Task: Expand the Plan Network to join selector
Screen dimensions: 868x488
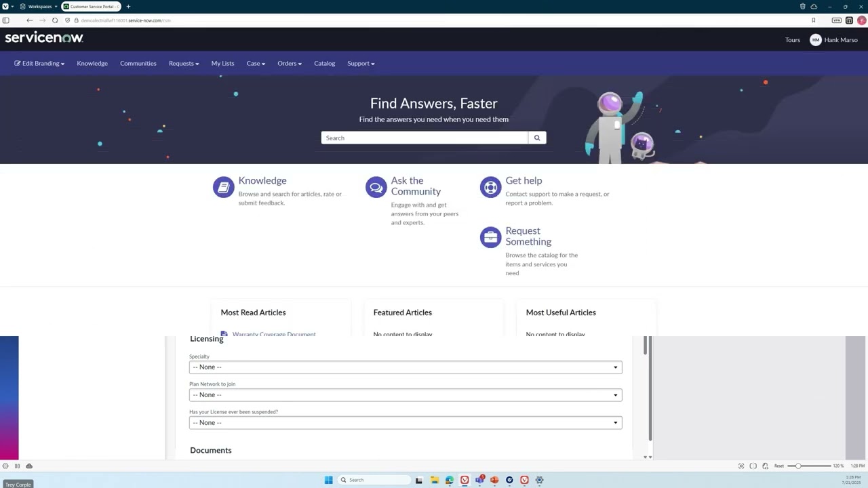Action: [x=405, y=394]
